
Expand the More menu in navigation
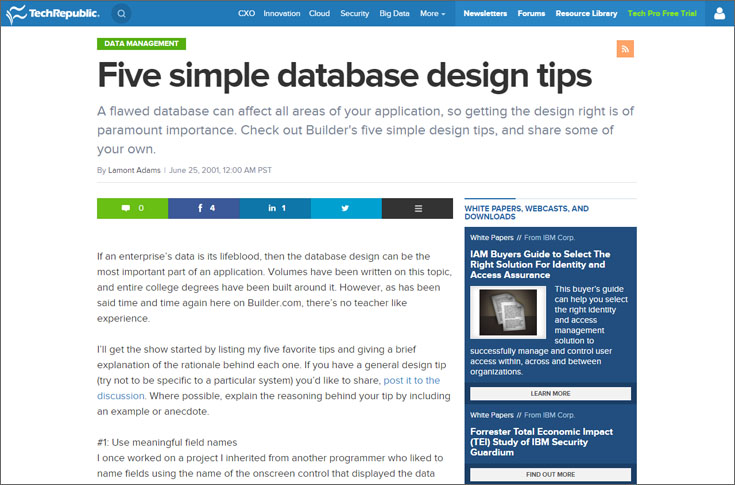click(x=432, y=14)
